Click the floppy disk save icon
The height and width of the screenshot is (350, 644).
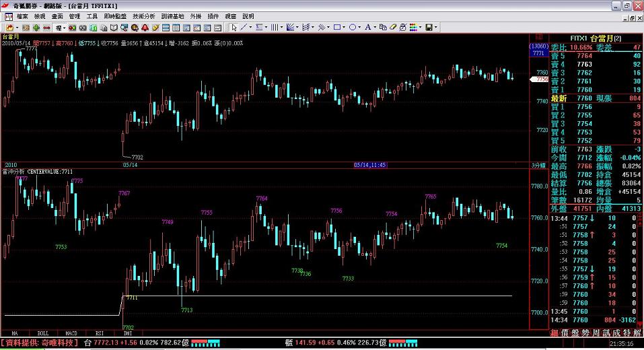click(x=428, y=28)
